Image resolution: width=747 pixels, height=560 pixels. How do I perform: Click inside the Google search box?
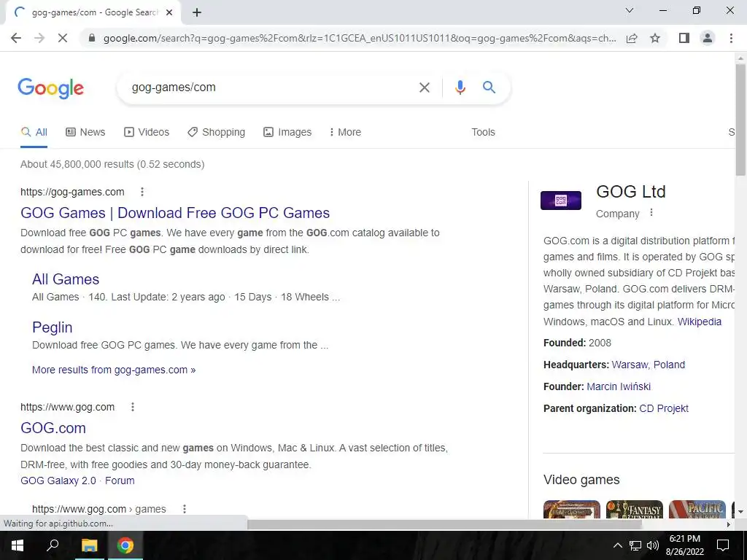(x=271, y=87)
